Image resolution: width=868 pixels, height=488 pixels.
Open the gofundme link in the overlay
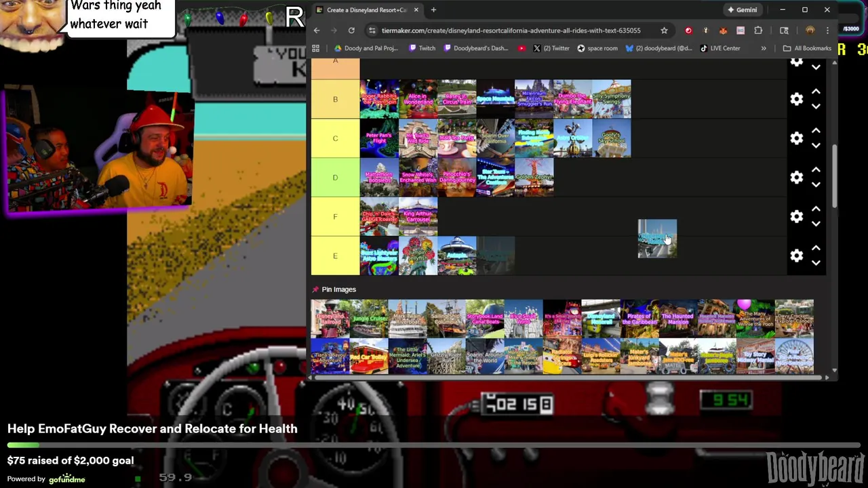pyautogui.click(x=66, y=479)
